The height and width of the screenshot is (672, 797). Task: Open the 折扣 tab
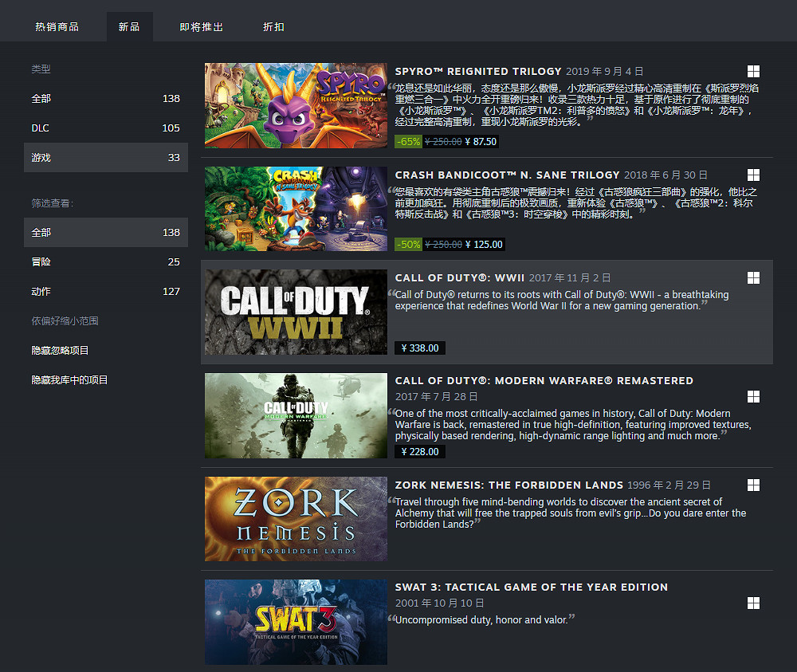tap(273, 26)
